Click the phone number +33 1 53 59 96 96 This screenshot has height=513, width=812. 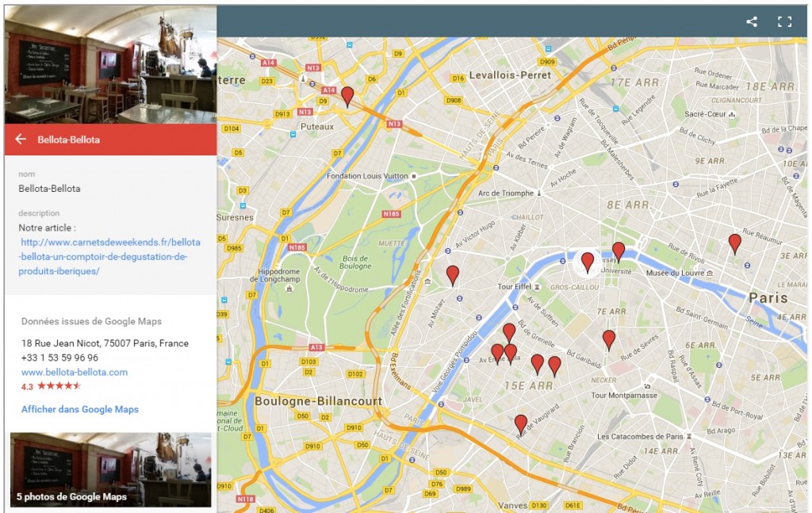coord(59,358)
